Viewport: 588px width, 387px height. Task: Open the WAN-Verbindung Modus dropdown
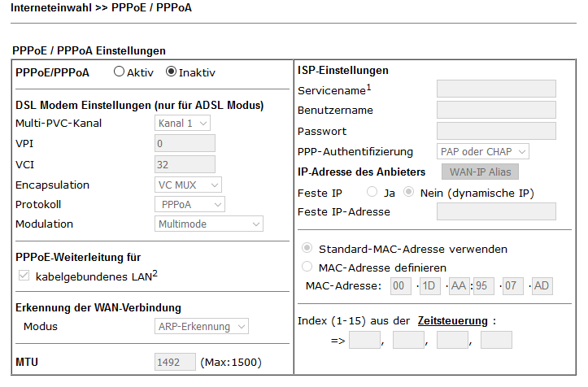(x=202, y=327)
